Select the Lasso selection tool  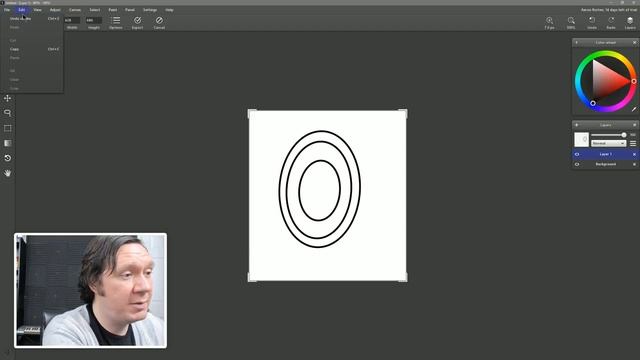pos(7,113)
